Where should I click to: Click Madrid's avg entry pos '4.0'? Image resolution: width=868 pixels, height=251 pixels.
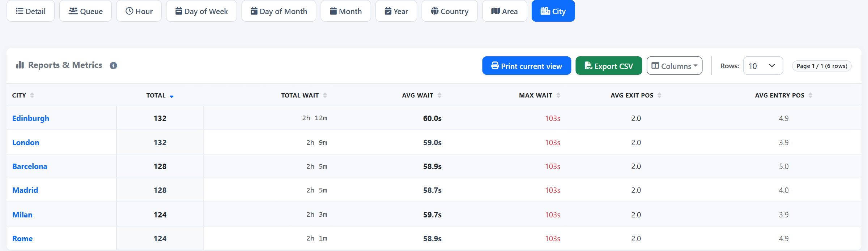tap(784, 190)
